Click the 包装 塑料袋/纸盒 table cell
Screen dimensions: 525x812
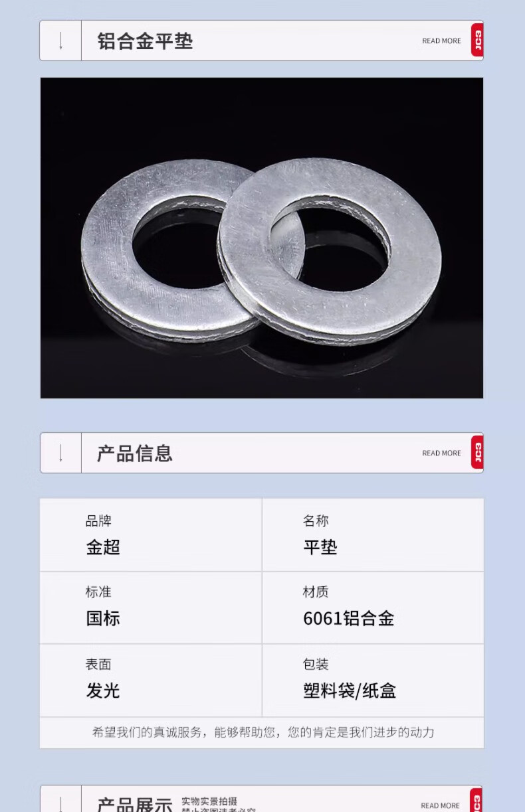click(373, 681)
